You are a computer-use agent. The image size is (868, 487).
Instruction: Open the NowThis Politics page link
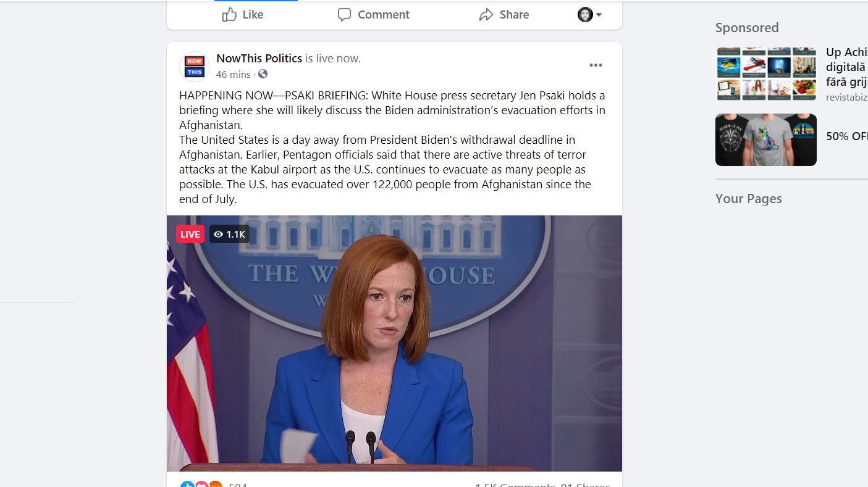(x=259, y=59)
